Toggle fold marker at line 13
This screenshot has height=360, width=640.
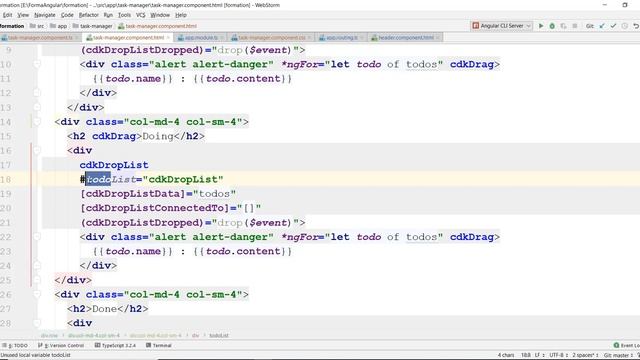(37, 107)
